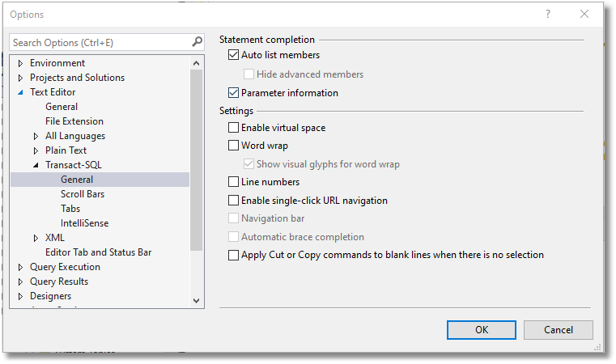
Task: Toggle Parameter information checkbox
Action: [234, 93]
